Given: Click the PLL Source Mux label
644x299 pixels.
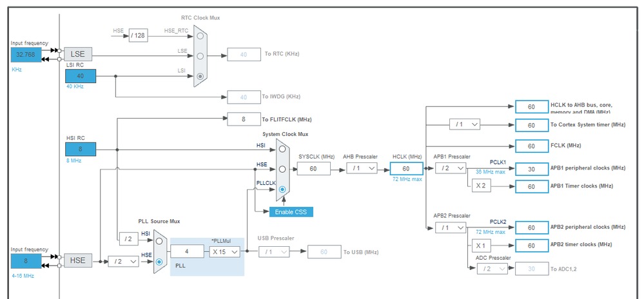Looking at the screenshot, I should pos(159,222).
